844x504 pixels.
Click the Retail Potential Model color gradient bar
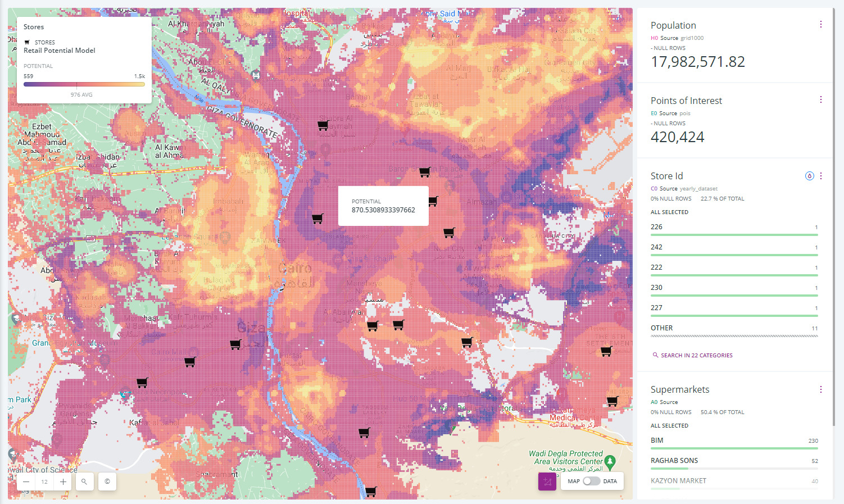(x=84, y=83)
